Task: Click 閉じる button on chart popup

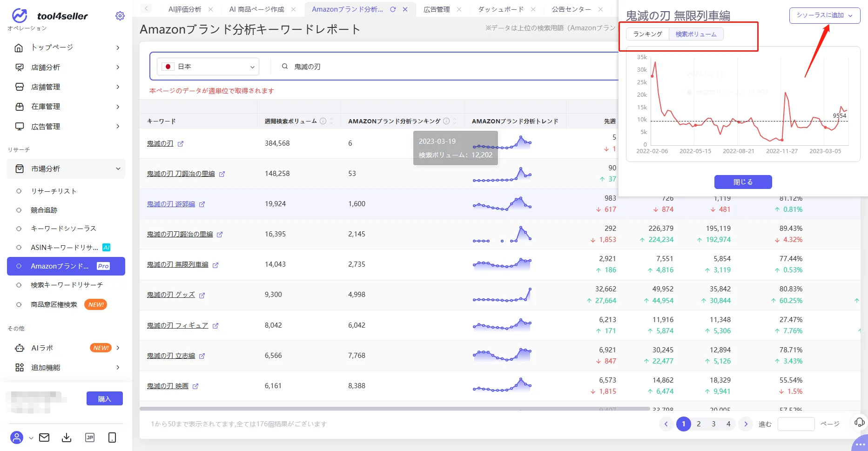Action: (x=743, y=182)
